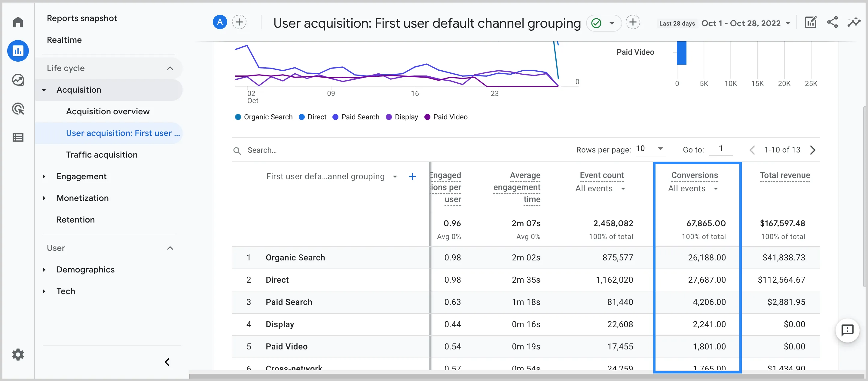
Task: Expand the Engagement section
Action: pyautogui.click(x=44, y=176)
